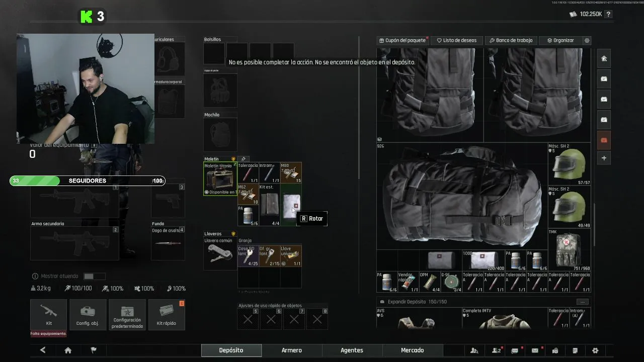Open the home stash page icon in right sidebar
644x362 pixels.
(604, 58)
